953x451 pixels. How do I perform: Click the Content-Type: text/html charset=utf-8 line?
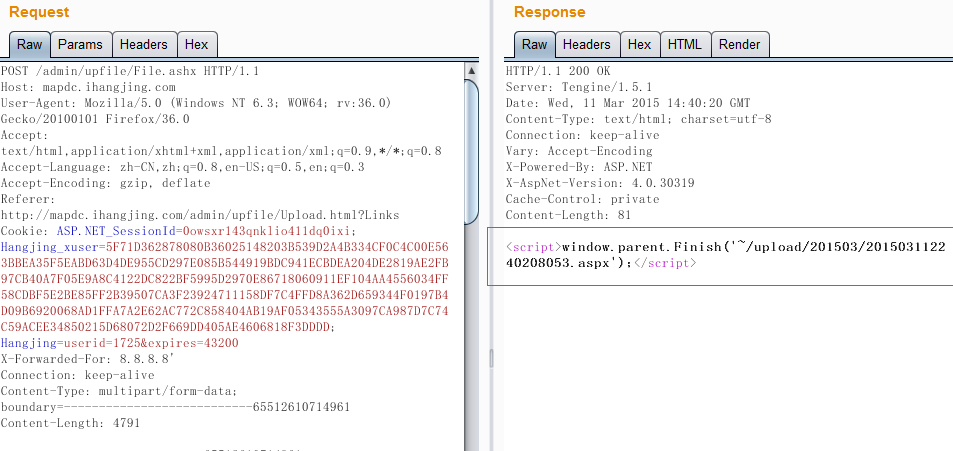(x=638, y=119)
